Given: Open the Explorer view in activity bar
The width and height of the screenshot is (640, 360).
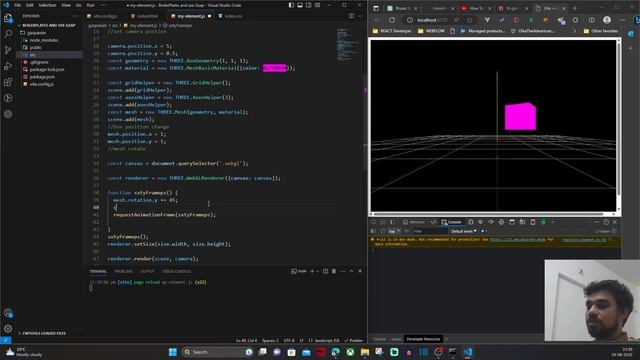Looking at the screenshot, I should point(8,18).
